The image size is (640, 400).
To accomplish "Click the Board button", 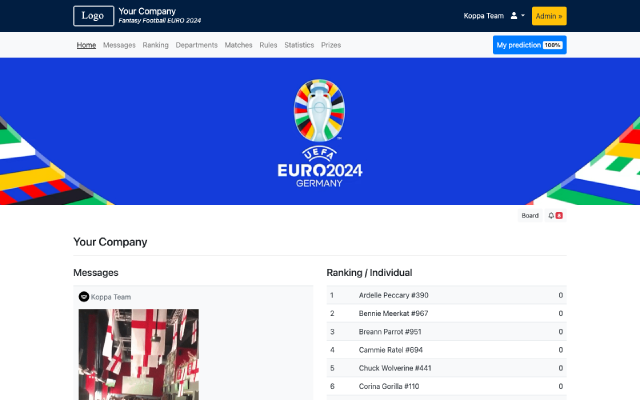I will pyautogui.click(x=530, y=216).
